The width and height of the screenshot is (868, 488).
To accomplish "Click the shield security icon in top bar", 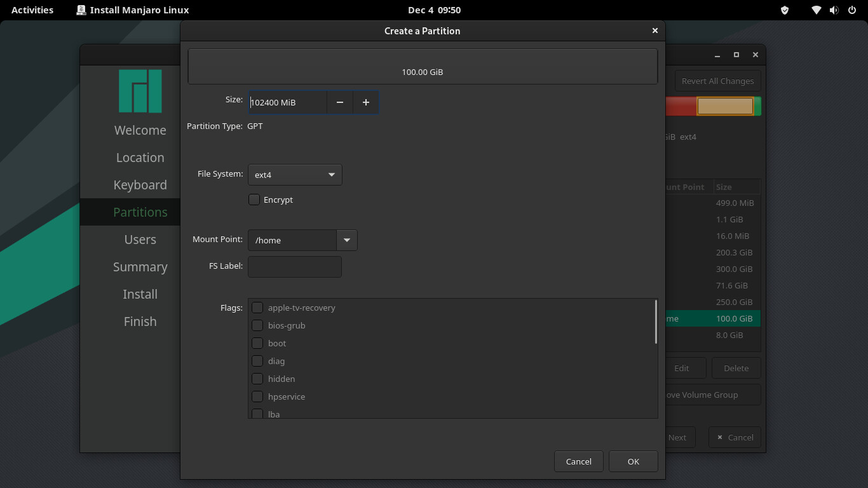I will (x=785, y=10).
